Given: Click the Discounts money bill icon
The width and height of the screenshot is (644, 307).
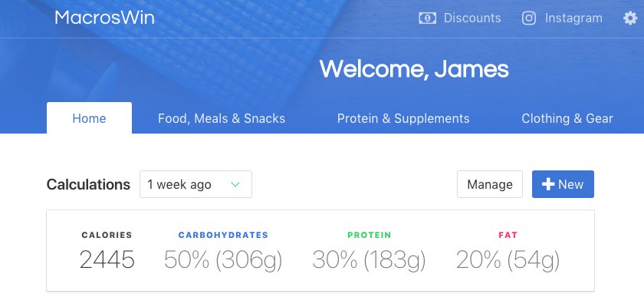Looking at the screenshot, I should 427,18.
